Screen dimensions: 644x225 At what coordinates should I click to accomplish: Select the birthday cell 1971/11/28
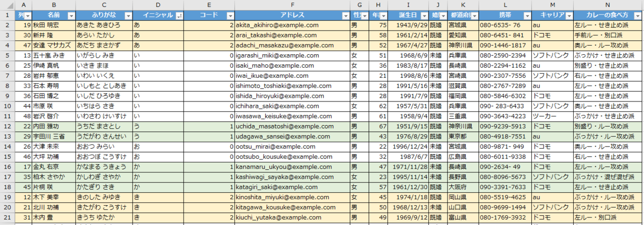pos(408,166)
